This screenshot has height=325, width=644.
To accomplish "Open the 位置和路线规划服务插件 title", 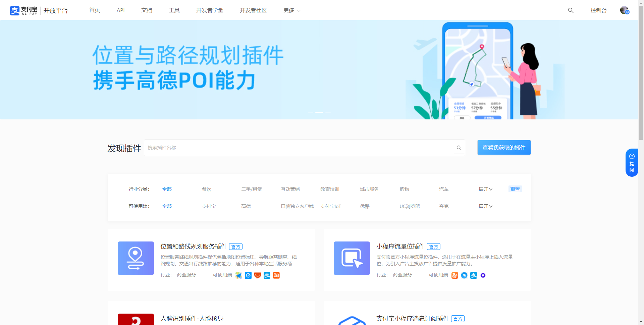I will coord(194,247).
